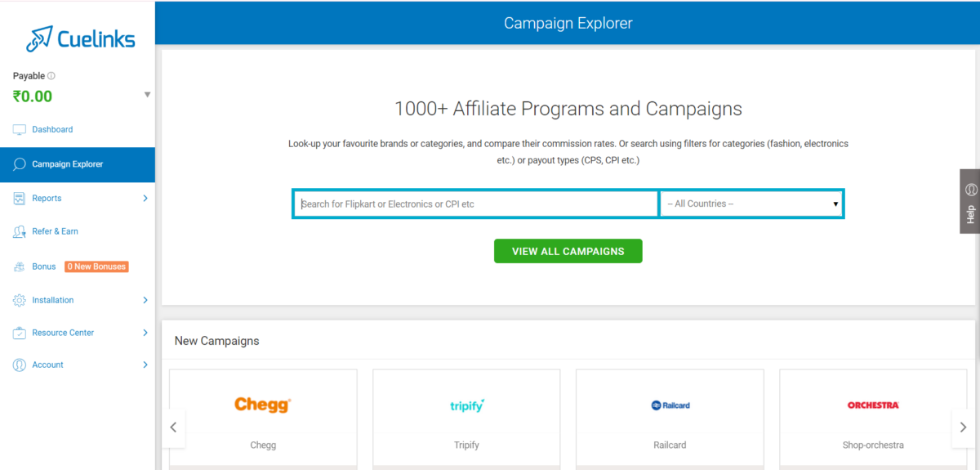
Task: Open the Chegg campaign card
Action: pos(263,419)
